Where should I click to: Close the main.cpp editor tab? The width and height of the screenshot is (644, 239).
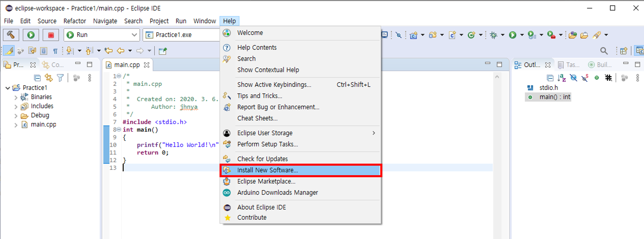[146, 65]
